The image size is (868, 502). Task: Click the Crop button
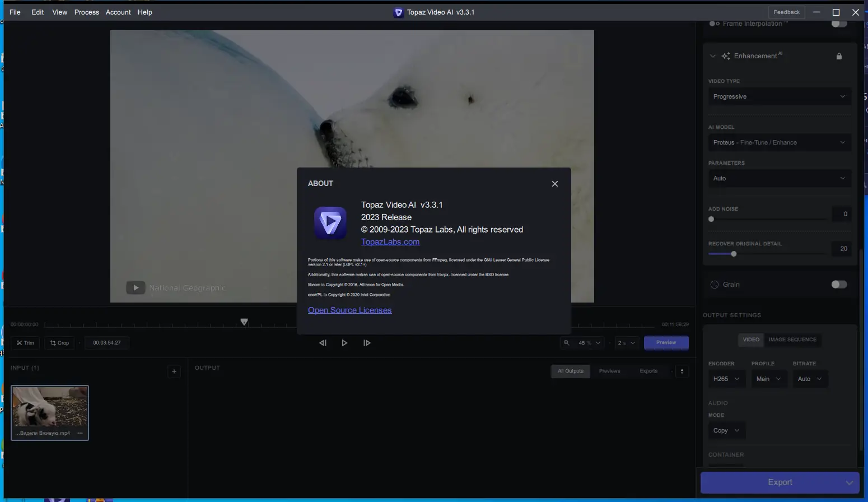59,343
